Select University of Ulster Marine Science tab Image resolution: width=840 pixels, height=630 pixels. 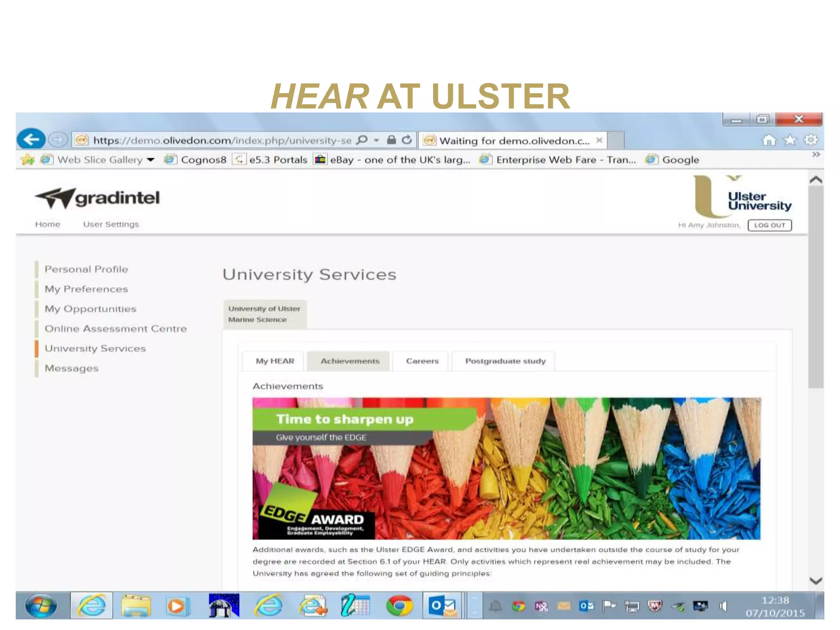(x=265, y=314)
